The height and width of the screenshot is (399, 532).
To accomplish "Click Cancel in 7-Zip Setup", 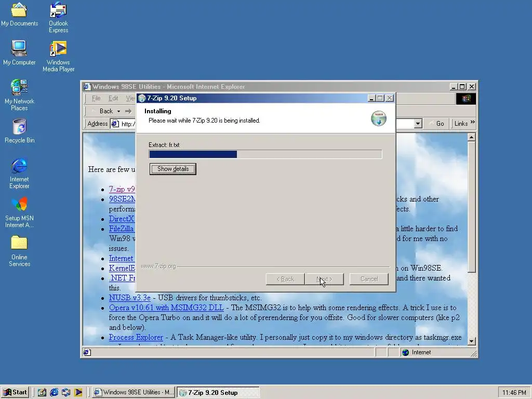I will coord(369,279).
